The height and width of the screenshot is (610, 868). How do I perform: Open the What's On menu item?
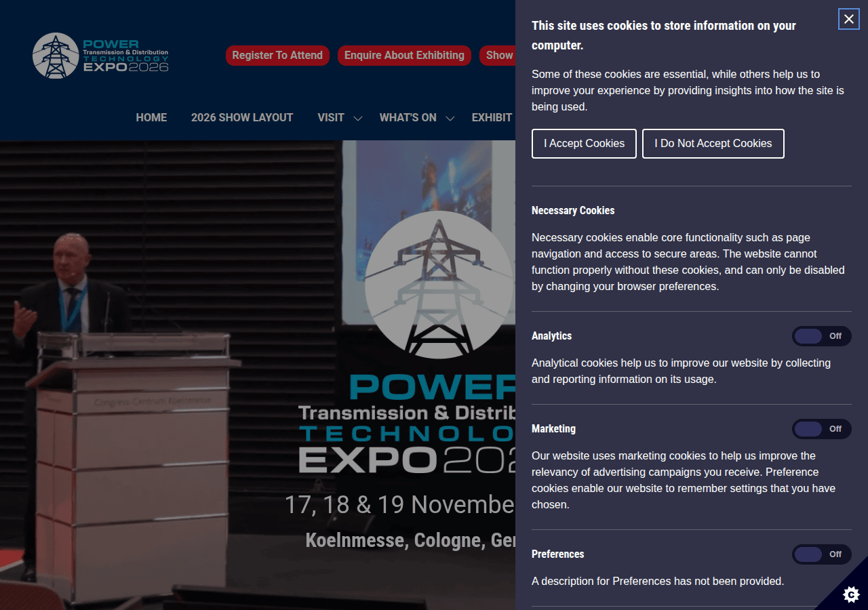coord(408,117)
